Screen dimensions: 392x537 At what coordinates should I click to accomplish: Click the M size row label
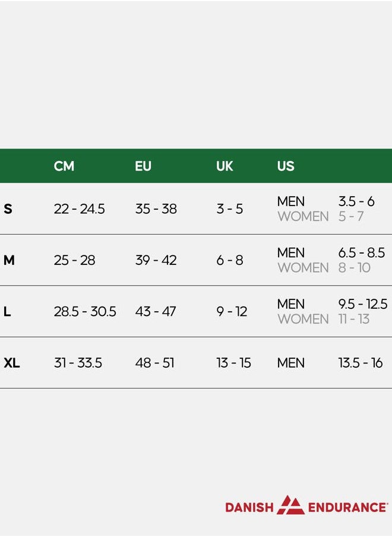click(x=9, y=260)
